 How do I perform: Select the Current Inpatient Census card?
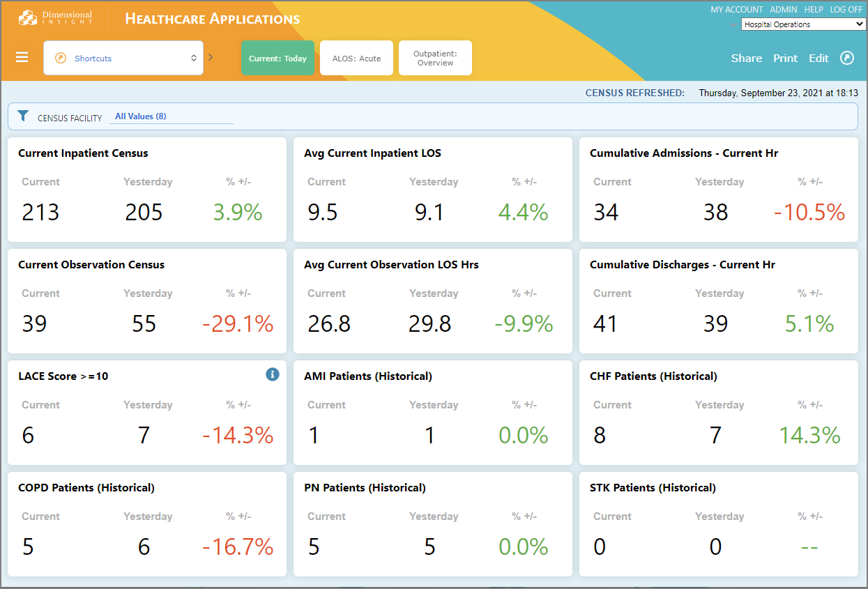click(x=147, y=190)
